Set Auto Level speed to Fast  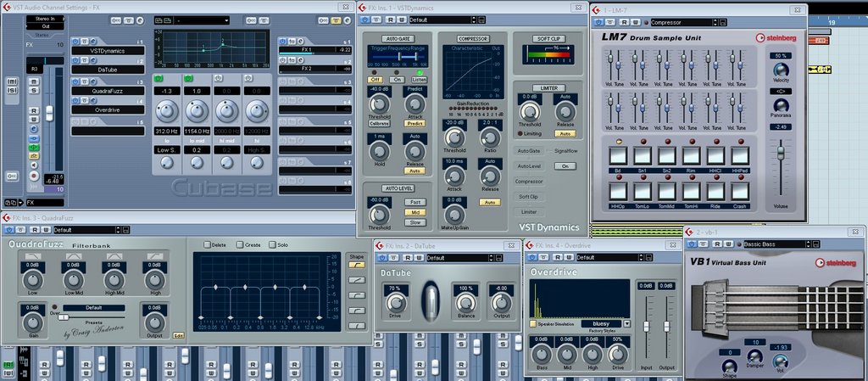415,202
